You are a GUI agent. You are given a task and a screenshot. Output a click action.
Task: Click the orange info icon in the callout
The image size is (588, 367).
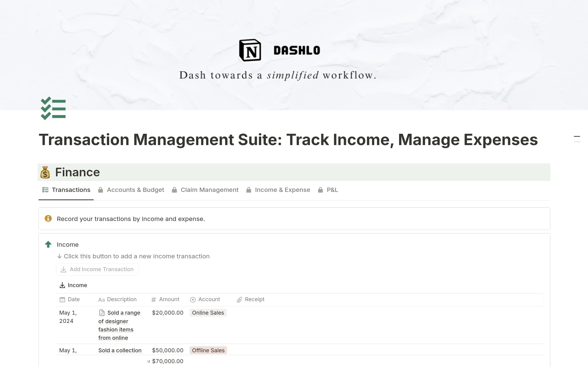click(x=48, y=219)
